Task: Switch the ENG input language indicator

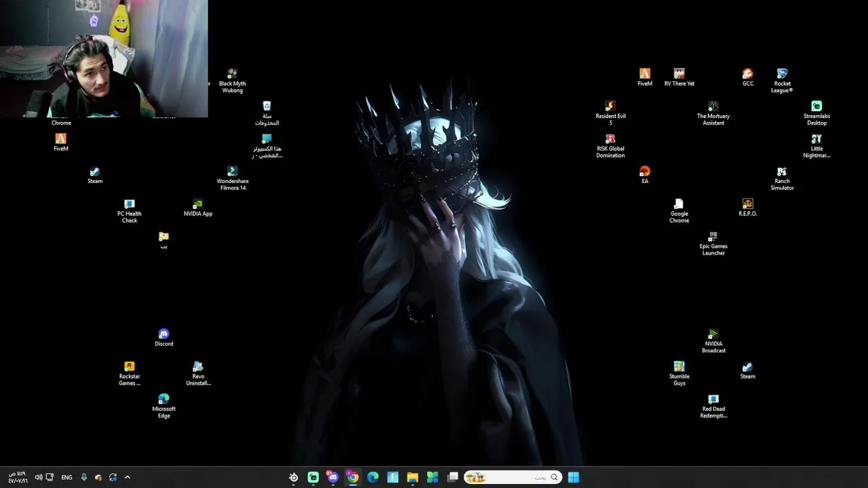Action: (x=66, y=477)
